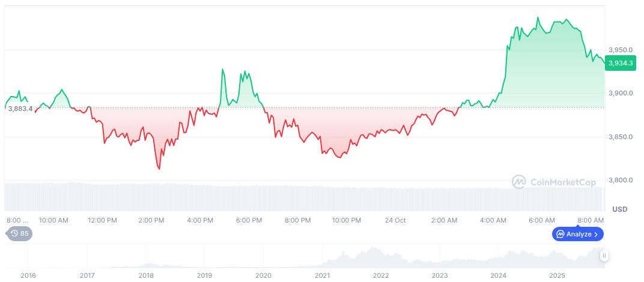Open the 85 events history badge
644x282 pixels.
[19, 234]
